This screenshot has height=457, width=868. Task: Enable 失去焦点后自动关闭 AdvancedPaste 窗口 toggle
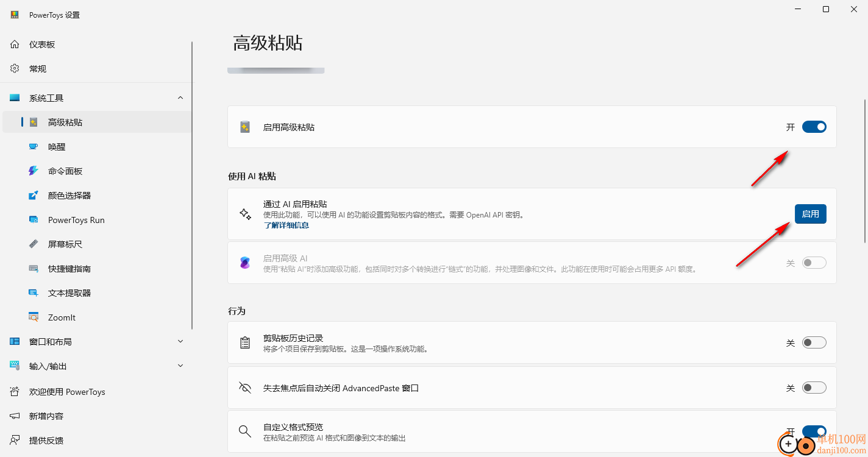tap(814, 388)
